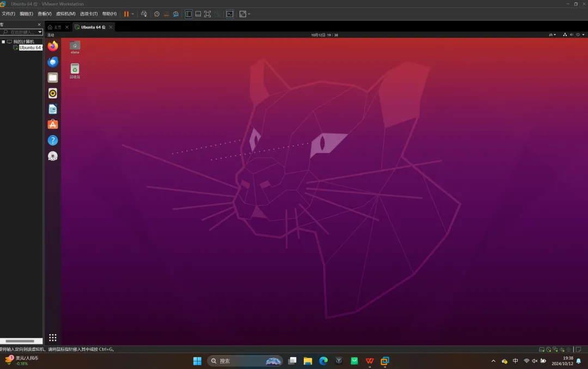Viewport: 588px width, 369px height.
Task: Toggle the 中 IME indicator in tray
Action: point(516,361)
